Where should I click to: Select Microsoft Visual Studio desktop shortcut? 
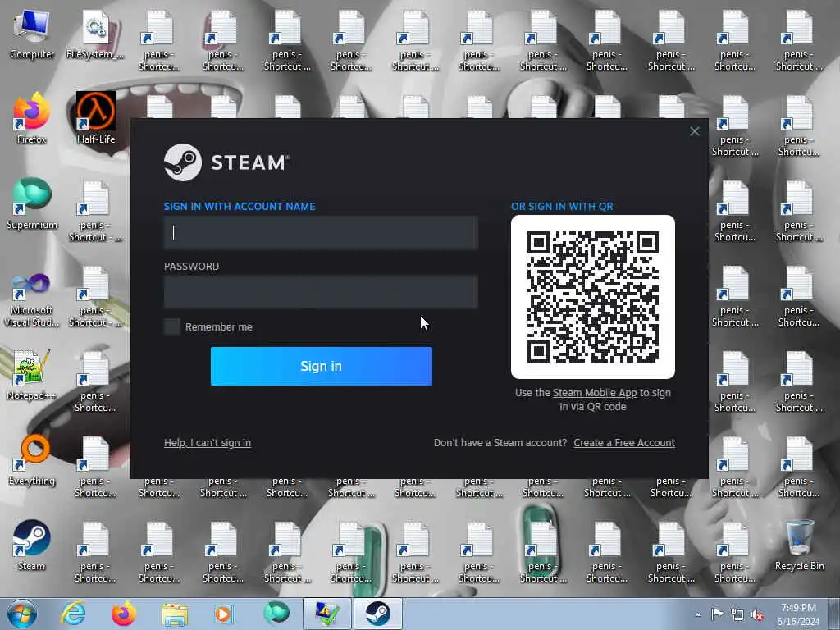coord(32,300)
